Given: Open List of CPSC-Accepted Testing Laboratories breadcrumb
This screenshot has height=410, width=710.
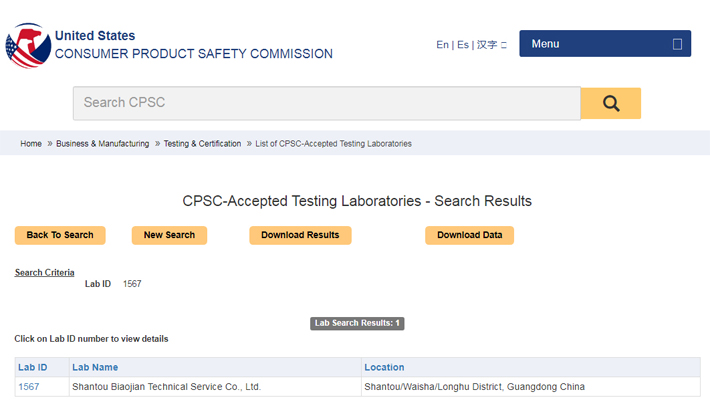Looking at the screenshot, I should pos(333,144).
